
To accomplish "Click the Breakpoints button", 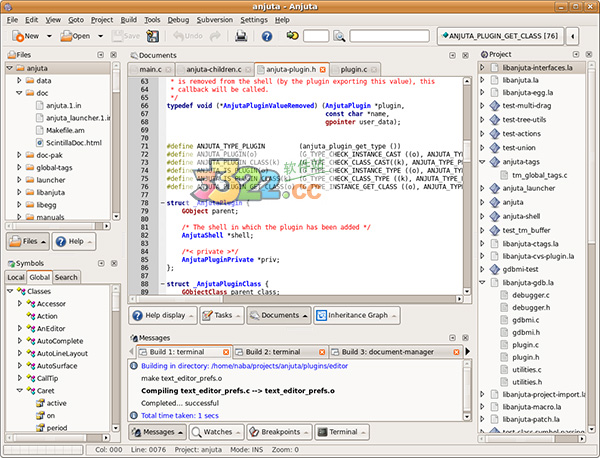I will (279, 432).
